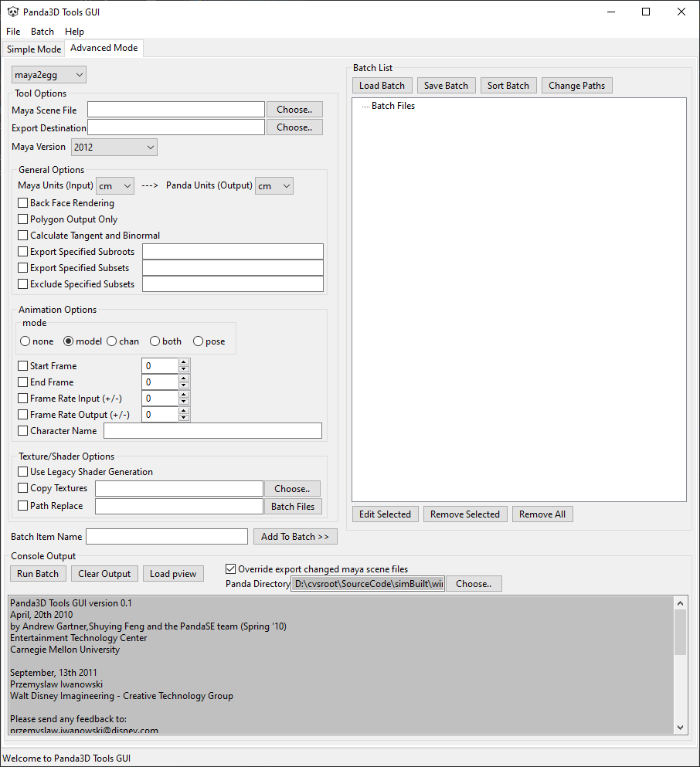Open the Maya Version 2012 dropdown
This screenshot has width=700, height=767.
point(114,148)
